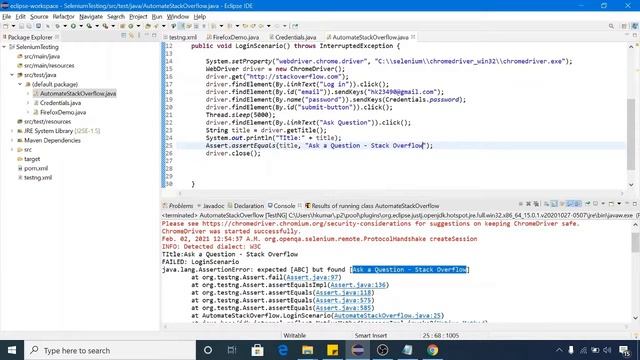This screenshot has height=360, width=640.
Task: Open the Assert.java:575 stack trace link
Action: [x=343, y=300]
